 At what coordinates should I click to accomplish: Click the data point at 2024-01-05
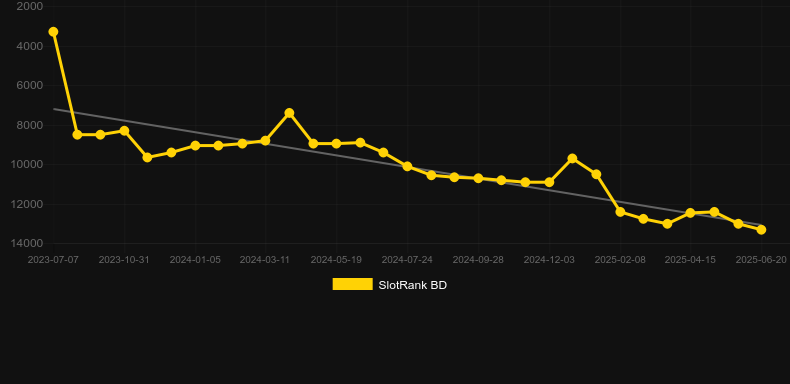195,146
